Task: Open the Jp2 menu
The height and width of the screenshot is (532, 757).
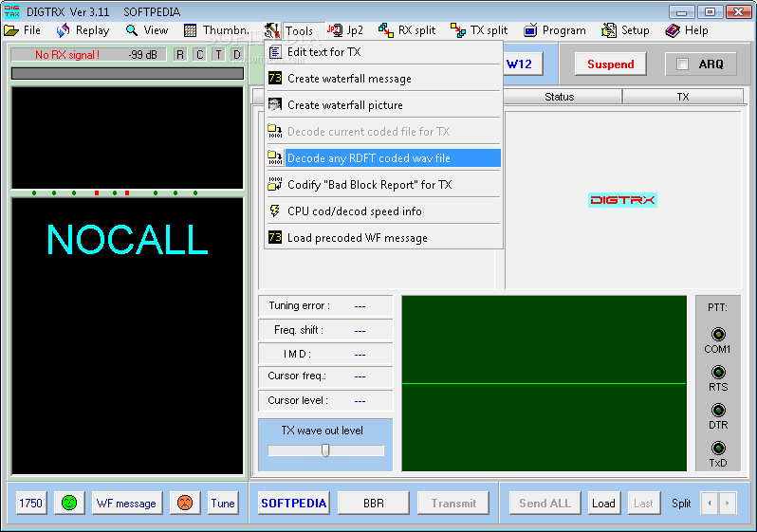Action: pyautogui.click(x=344, y=30)
